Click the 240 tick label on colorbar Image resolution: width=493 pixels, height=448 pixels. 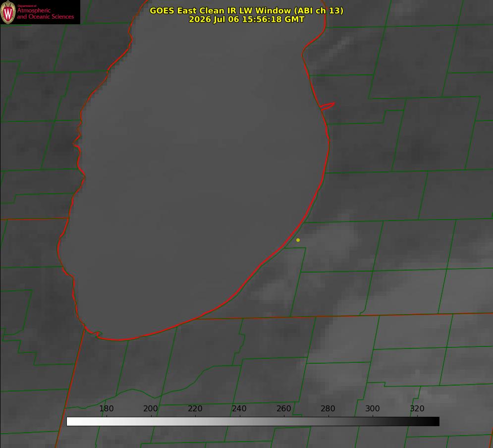coord(239,408)
